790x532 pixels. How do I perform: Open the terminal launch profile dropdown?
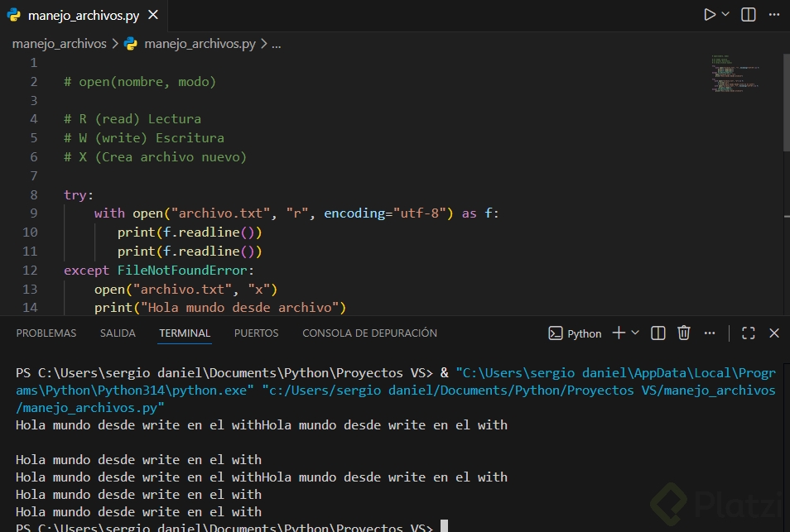pos(635,333)
